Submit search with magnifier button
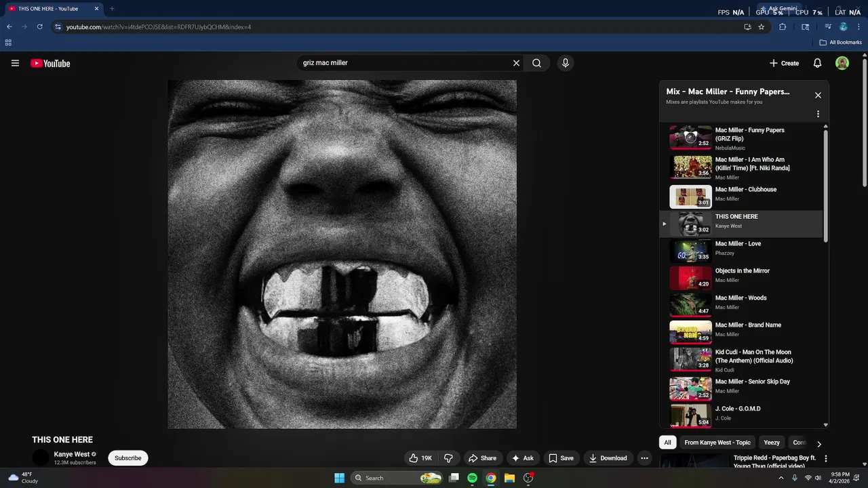Screen dimensions: 868x488 tap(536, 63)
